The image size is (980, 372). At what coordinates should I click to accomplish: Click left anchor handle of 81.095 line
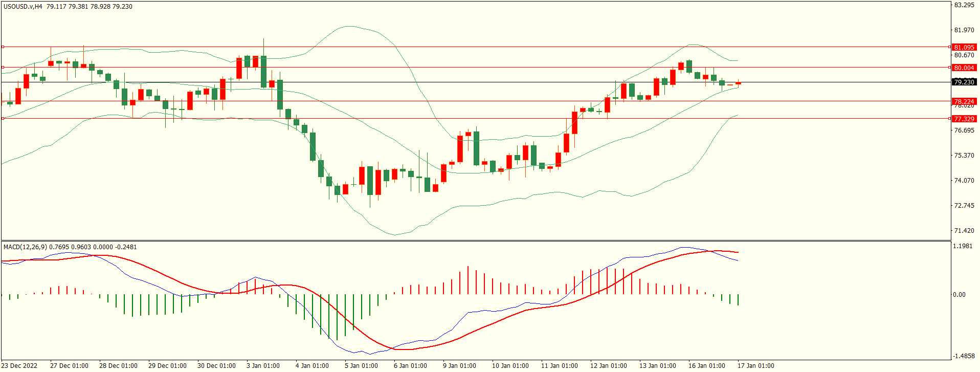coord(3,47)
